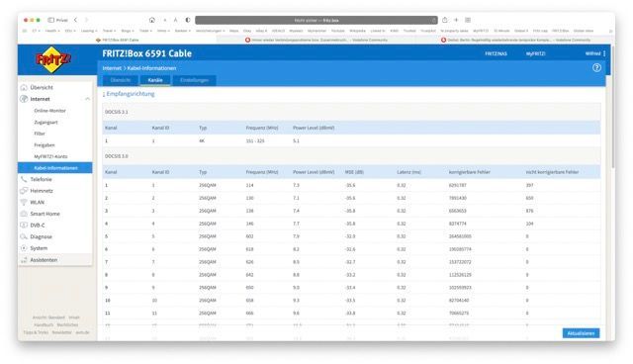Select the WLAN wifi icon
The height and width of the screenshot is (364, 633).
pyautogui.click(x=24, y=202)
